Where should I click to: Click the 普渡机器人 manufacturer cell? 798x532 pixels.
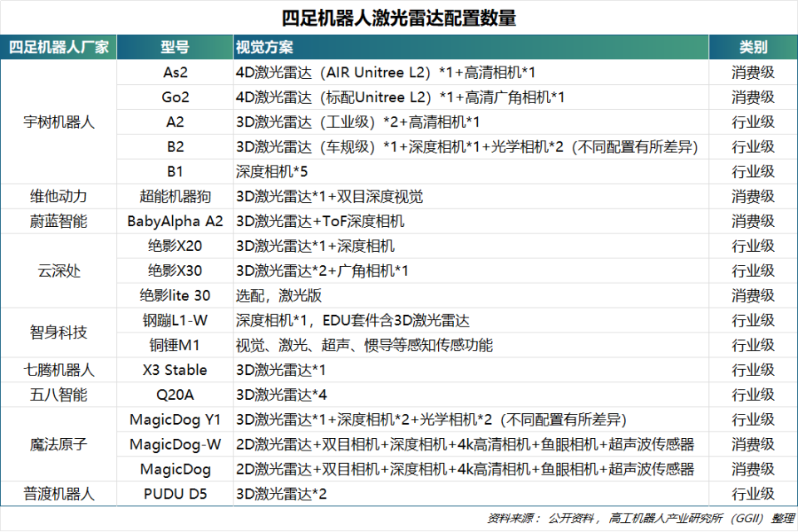coord(58,494)
